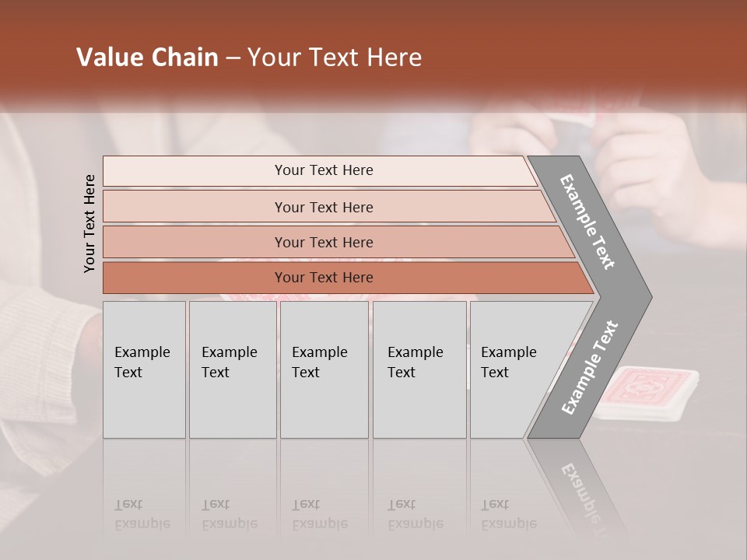Select the mirrored text under the second box
The width and height of the screenshot is (747, 560).
[x=229, y=514]
